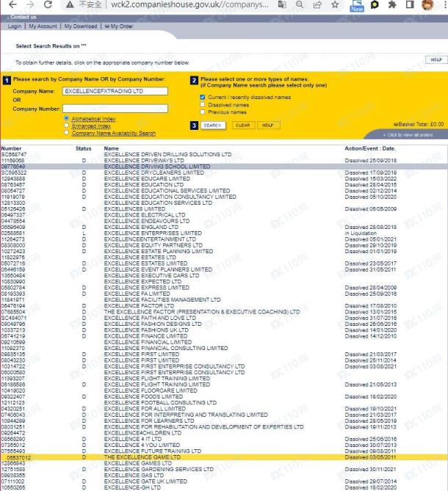
Task: Open the extensions puzzle icon
Action: [392, 4]
